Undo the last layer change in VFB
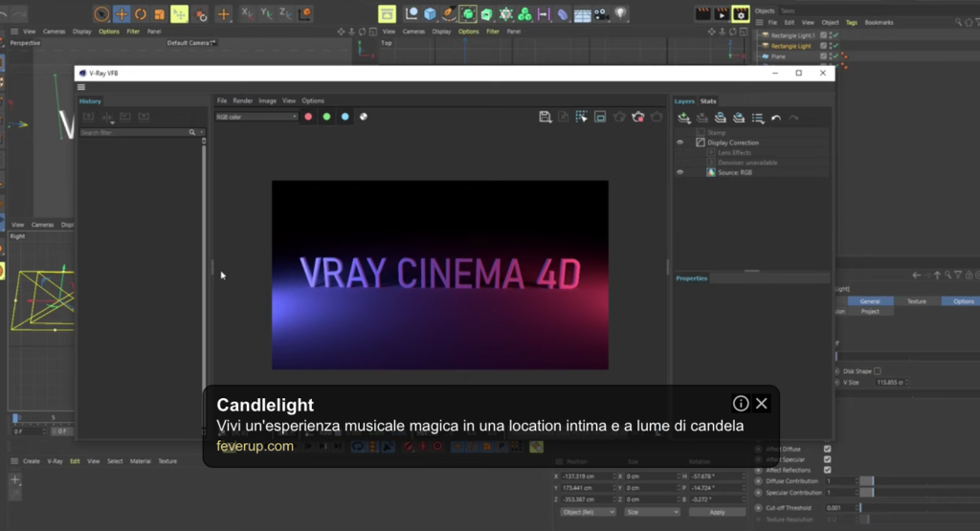This screenshot has height=531, width=980. click(775, 118)
